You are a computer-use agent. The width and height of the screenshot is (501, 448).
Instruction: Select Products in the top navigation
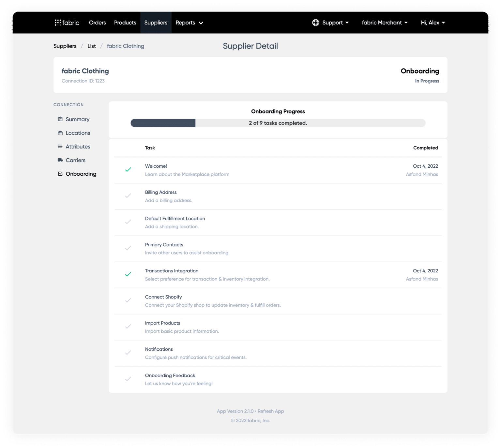(125, 22)
